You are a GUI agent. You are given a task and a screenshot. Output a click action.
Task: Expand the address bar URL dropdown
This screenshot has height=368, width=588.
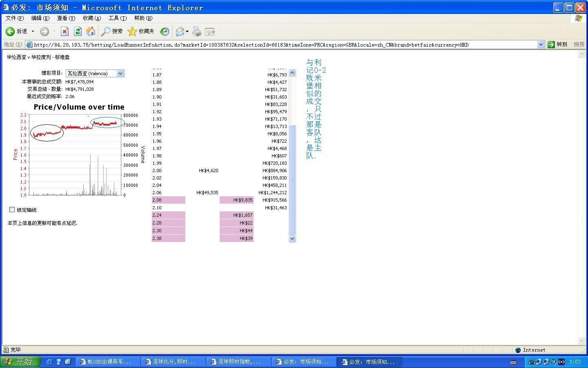[x=541, y=45]
